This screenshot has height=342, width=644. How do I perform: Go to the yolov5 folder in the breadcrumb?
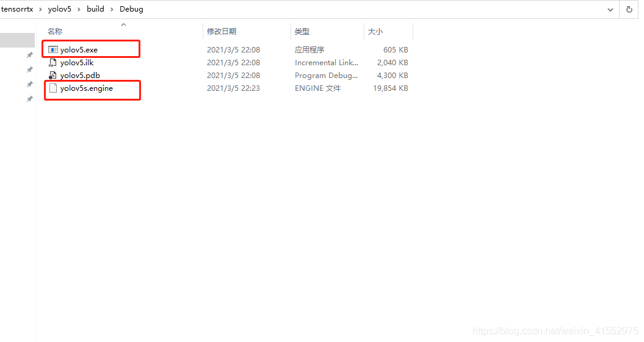coord(60,9)
